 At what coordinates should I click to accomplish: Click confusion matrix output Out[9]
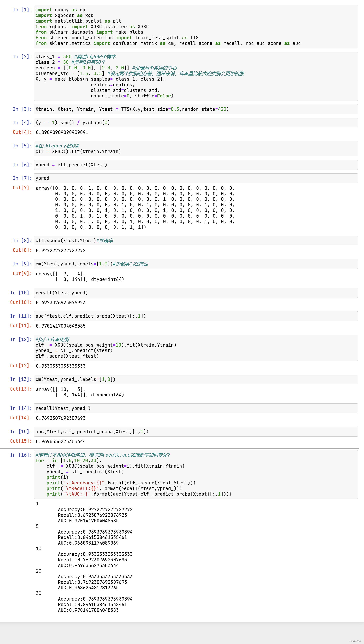(x=80, y=277)
